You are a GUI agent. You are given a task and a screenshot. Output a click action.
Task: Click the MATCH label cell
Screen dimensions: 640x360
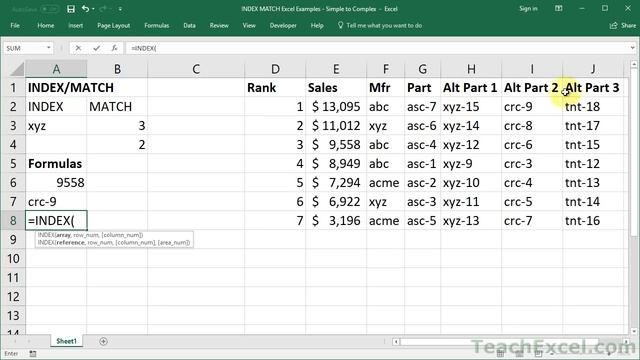click(117, 107)
